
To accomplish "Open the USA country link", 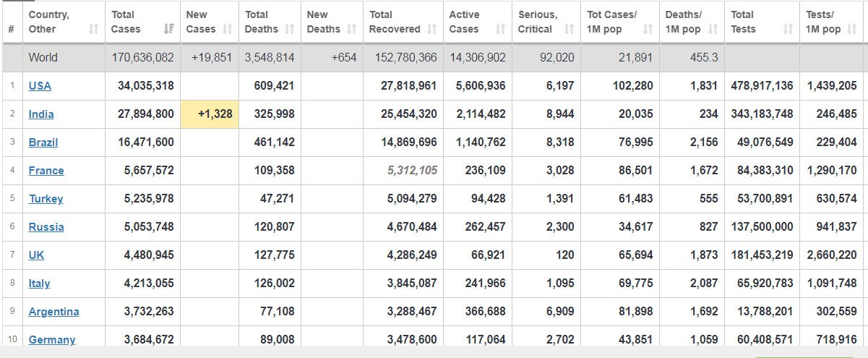I will [x=40, y=85].
